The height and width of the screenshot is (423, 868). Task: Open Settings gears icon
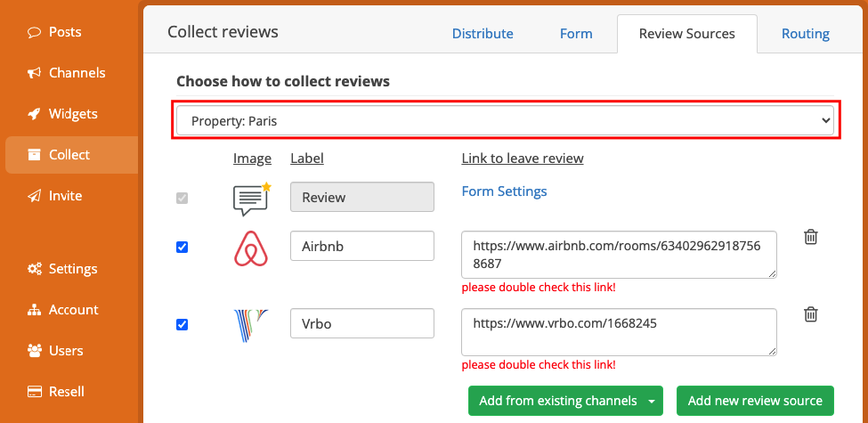click(35, 269)
